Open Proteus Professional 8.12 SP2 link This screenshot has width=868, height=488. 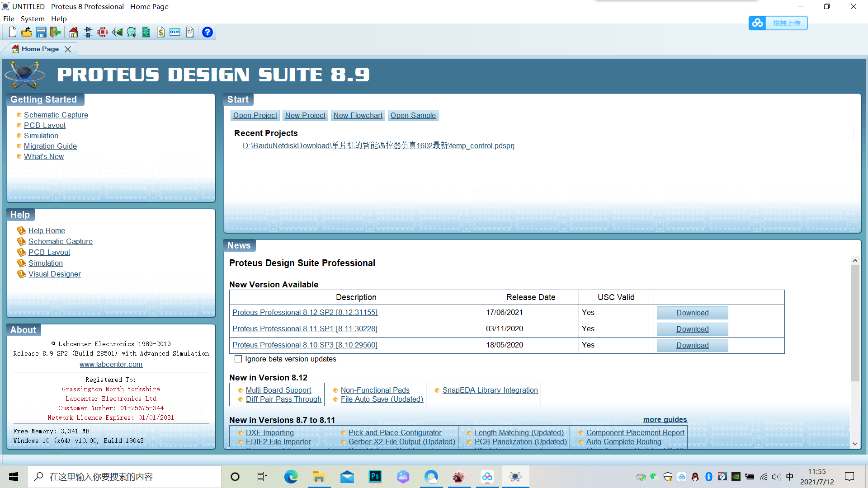point(305,312)
